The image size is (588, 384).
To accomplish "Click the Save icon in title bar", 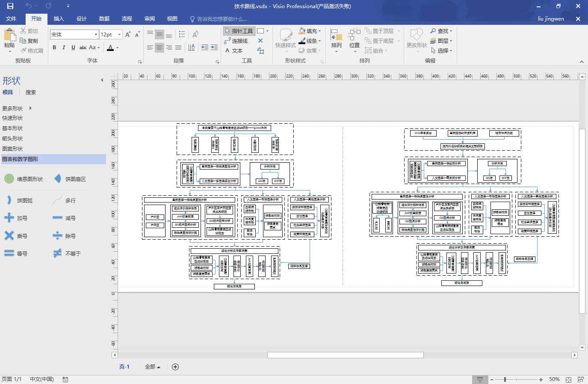I will 10,6.
